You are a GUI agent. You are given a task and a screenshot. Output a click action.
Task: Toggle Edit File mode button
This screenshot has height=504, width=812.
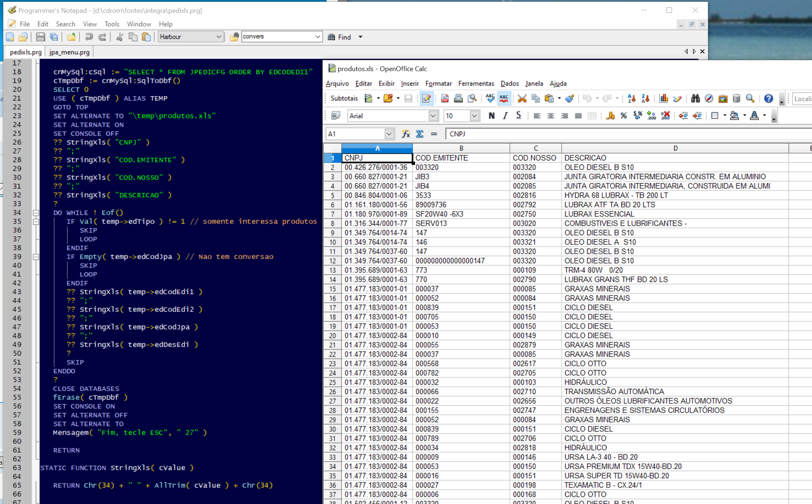[426, 98]
